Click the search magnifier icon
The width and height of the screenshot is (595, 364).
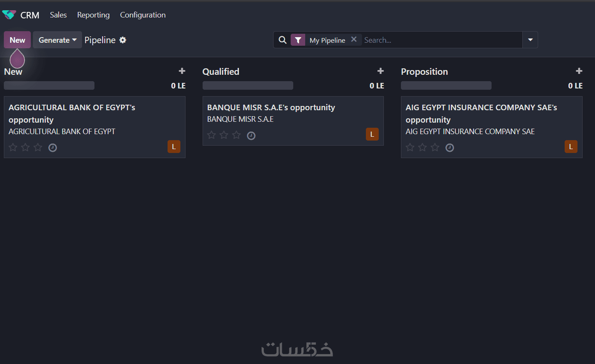[x=282, y=40]
